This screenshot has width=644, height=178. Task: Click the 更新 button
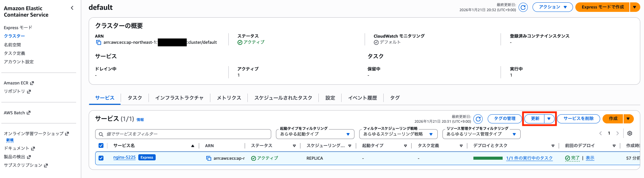tap(535, 119)
